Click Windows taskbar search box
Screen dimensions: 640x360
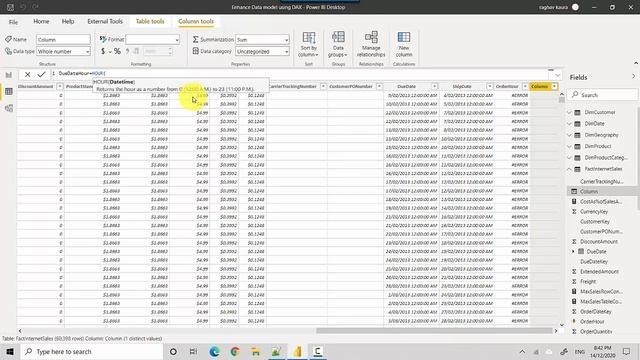point(92,351)
